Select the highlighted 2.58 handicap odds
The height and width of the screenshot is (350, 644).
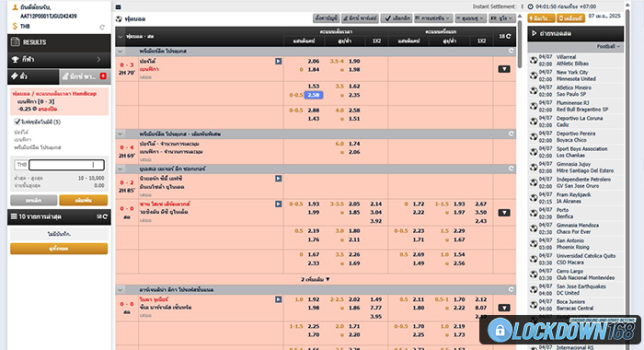click(314, 95)
